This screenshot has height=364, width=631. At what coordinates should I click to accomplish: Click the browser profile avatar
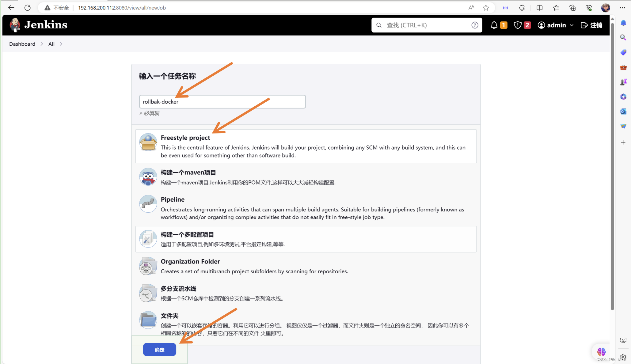(605, 8)
